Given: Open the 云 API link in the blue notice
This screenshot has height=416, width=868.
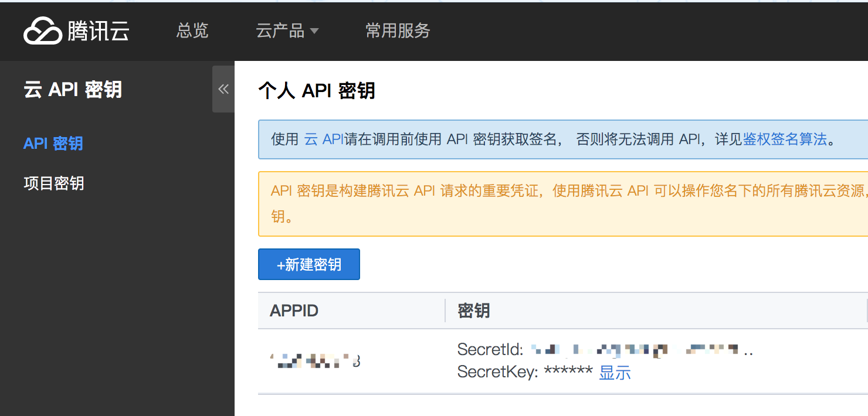Looking at the screenshot, I should tap(324, 139).
